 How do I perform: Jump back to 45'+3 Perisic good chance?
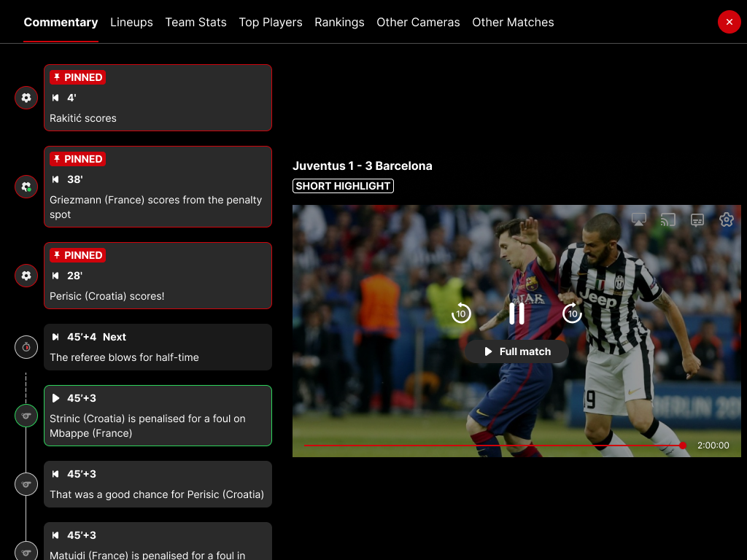pyautogui.click(x=55, y=474)
